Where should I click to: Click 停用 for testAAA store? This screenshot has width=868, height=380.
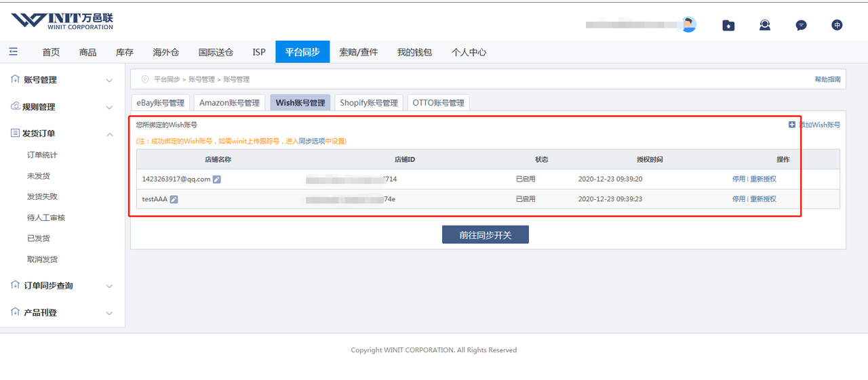tap(738, 199)
